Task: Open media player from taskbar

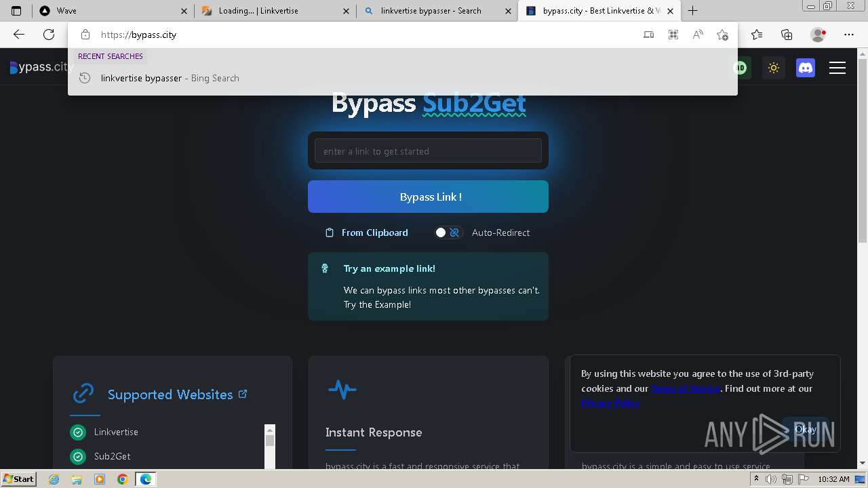Action: (x=100, y=479)
